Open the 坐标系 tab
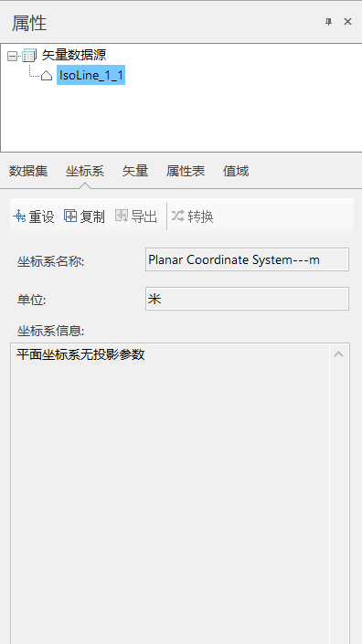The height and width of the screenshot is (644, 362). point(85,171)
